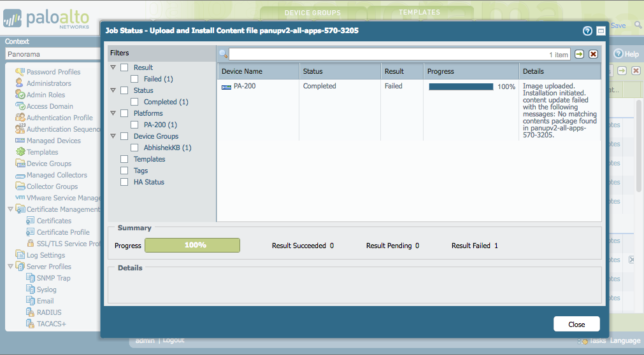Image resolution: width=644 pixels, height=355 pixels.
Task: Open Certificates icon in sidebar
Action: 30,221
